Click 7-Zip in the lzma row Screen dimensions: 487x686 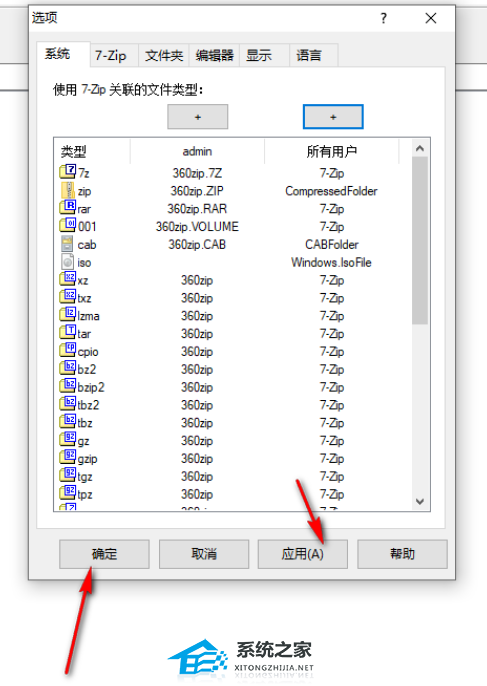pyautogui.click(x=332, y=316)
